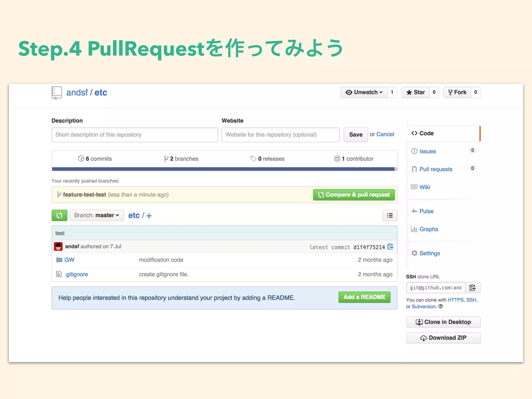Viewport: 532px width, 399px height.
Task: Open the feature-test-test branch link
Action: [84, 195]
